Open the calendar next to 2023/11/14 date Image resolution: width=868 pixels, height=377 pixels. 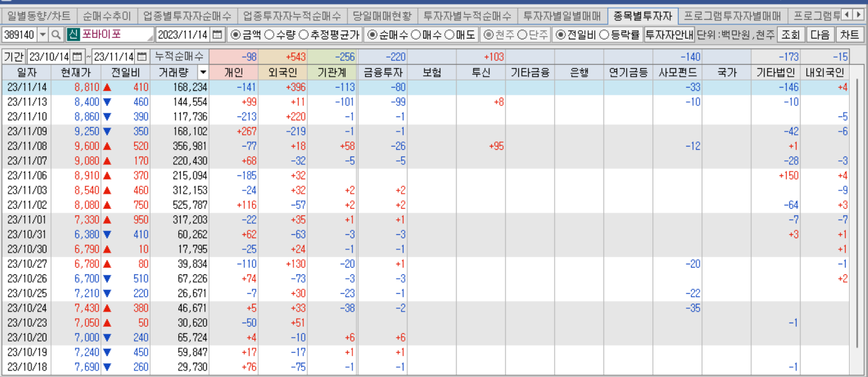216,36
